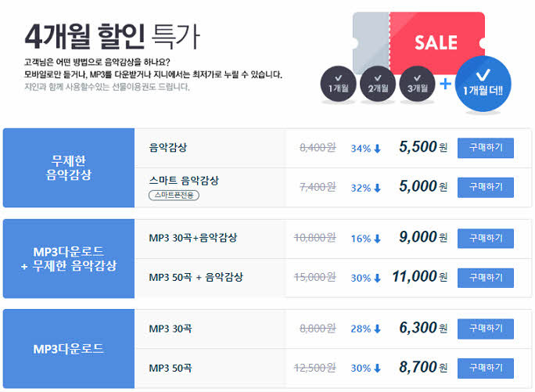Screen dimensions: 535x392
Task: Click the 4개월 할인 특가 heading
Action: [x=112, y=34]
